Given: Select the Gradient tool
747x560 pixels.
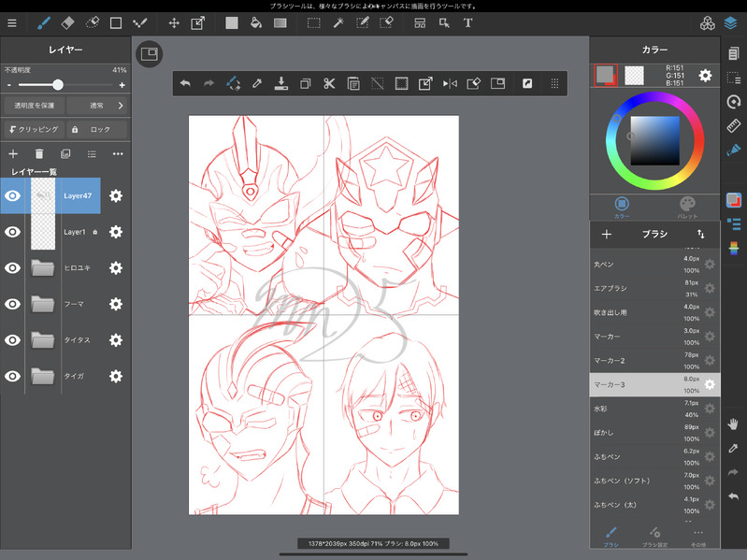Looking at the screenshot, I should pos(280,22).
